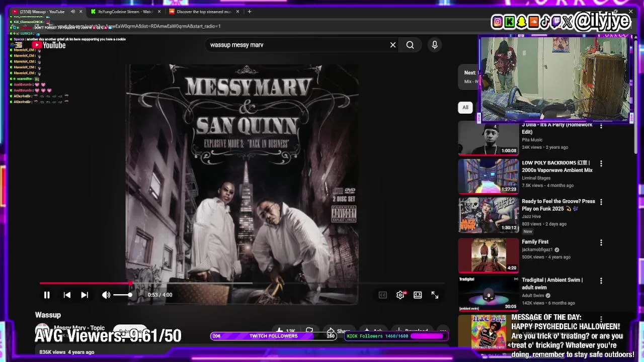
Task: Open more options for Jazz Hive video
Action: click(x=601, y=202)
